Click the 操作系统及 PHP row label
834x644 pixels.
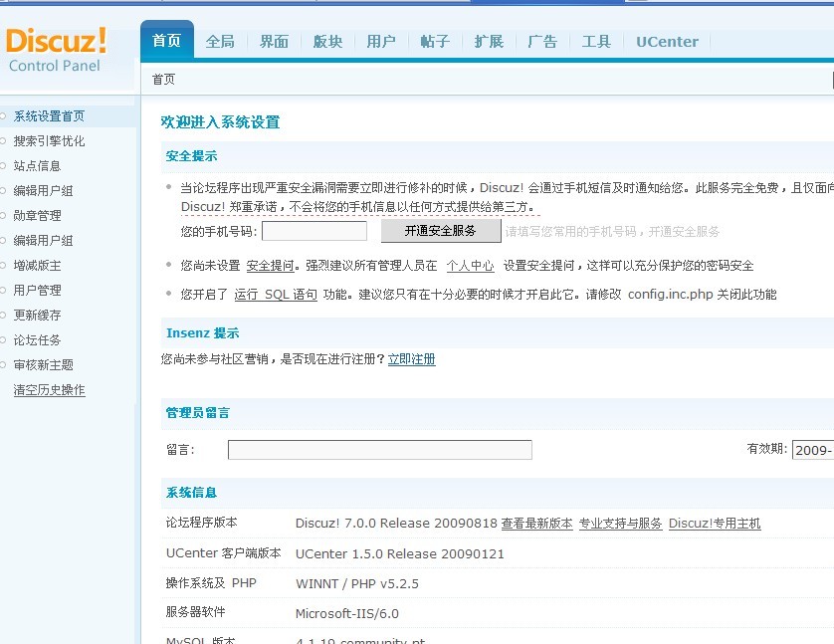click(211, 583)
